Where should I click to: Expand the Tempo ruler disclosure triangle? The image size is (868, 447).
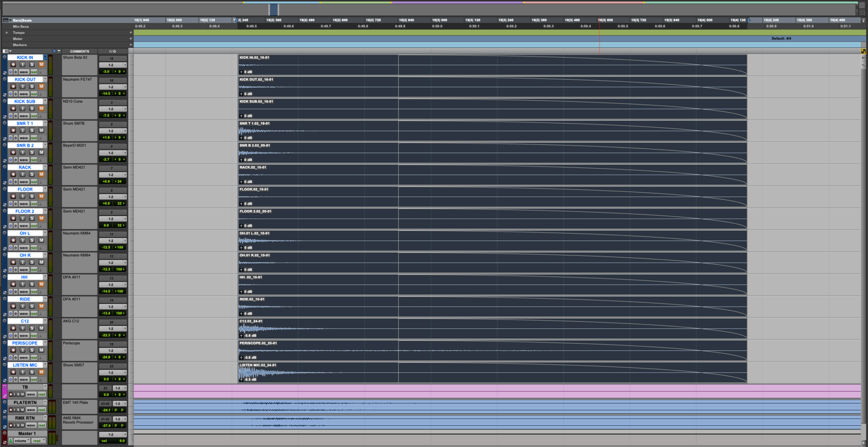click(7, 33)
